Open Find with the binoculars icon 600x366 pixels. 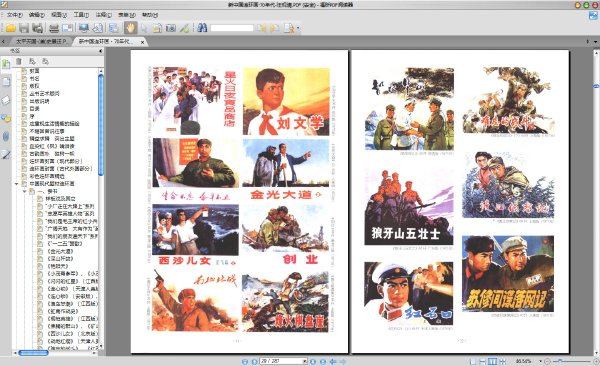pyautogui.click(x=202, y=28)
